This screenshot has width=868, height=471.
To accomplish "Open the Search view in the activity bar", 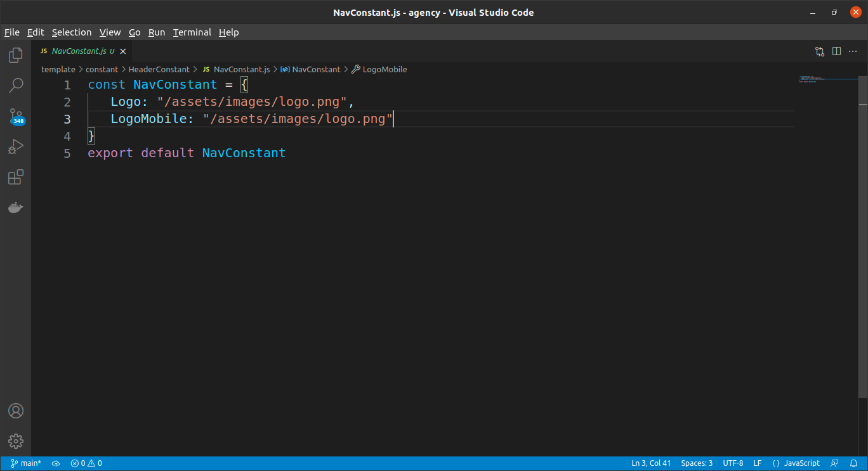I will coord(16,86).
